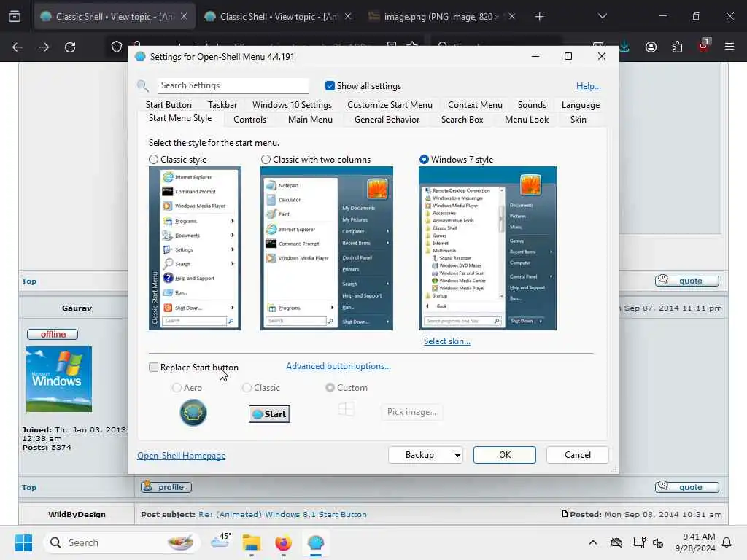747x560 pixels.
Task: Choose the Custom start button radio option
Action: pos(330,388)
